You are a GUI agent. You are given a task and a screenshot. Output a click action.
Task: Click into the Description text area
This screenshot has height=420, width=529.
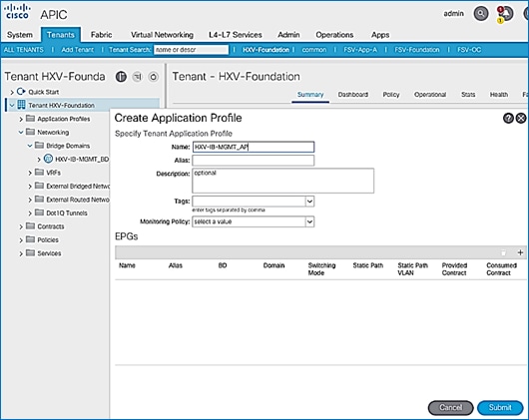(x=283, y=181)
